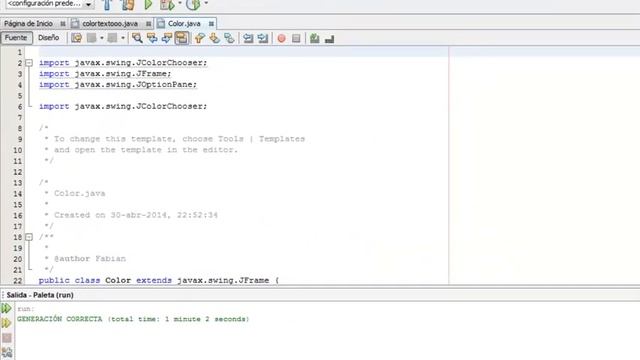
Task: Click the Clean and Build icon
Action: pyautogui.click(x=128, y=4)
